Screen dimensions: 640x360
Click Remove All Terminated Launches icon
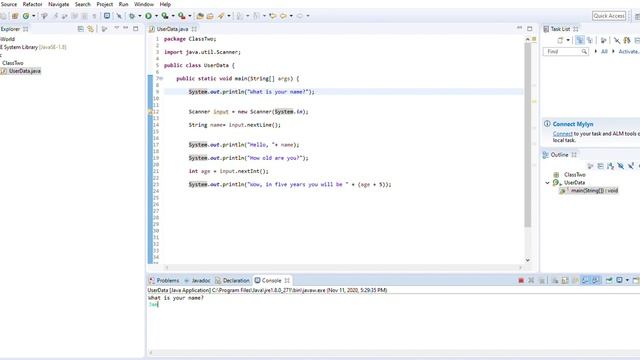point(542,280)
